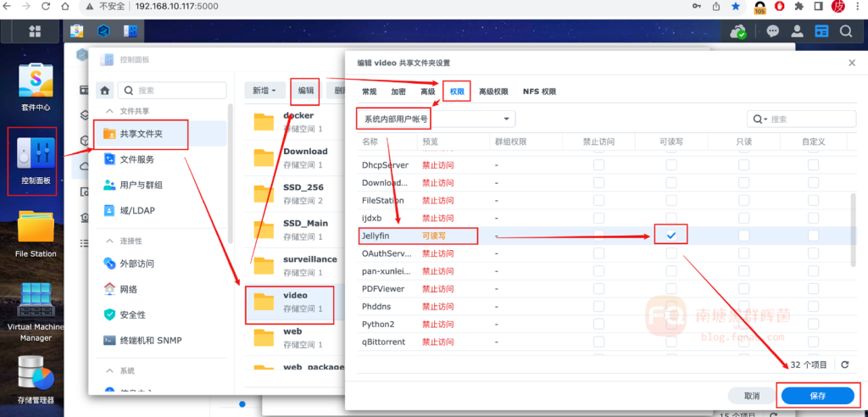This screenshot has width=868, height=417.
Task: Click the blue Save button
Action: (x=817, y=396)
